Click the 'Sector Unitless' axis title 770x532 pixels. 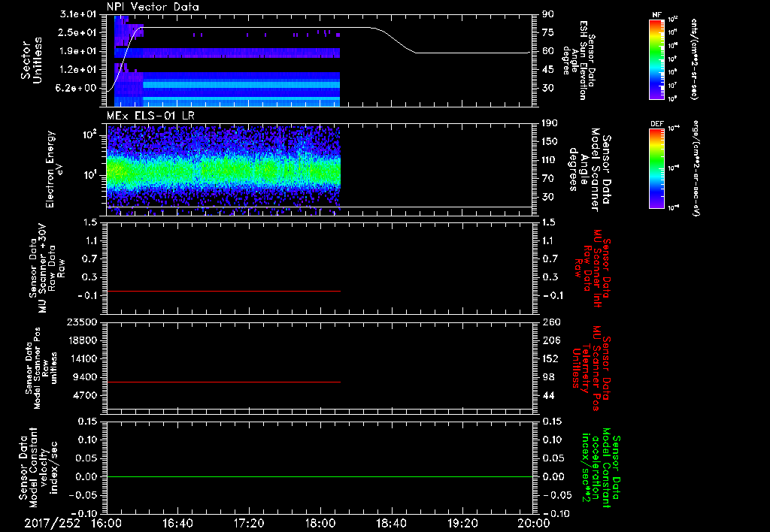click(32, 60)
